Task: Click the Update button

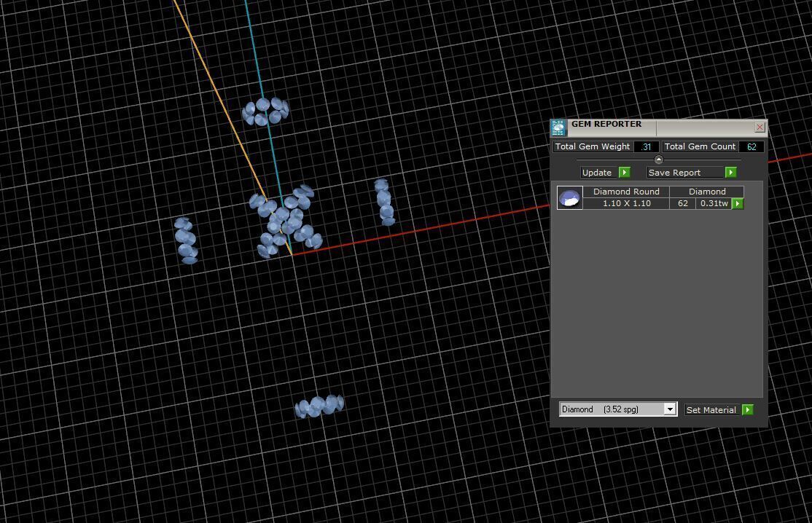Action: pos(599,172)
